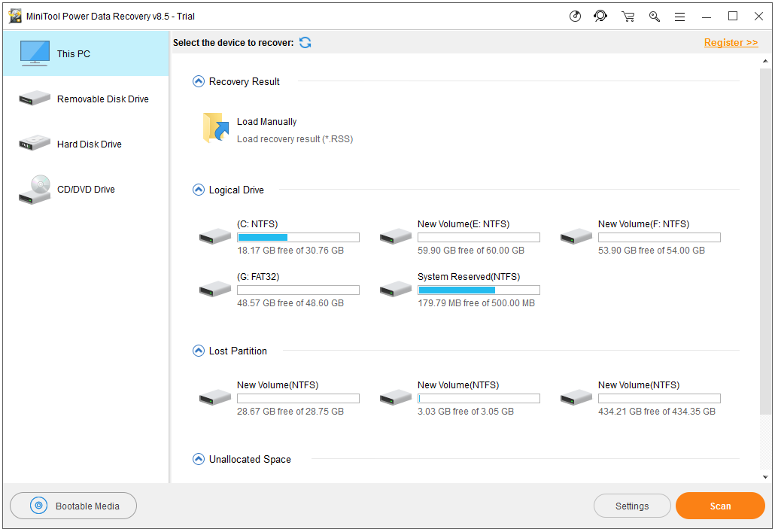Screen dimensions: 775x532
Task: Click the C: drive usage bar
Action: coord(298,237)
